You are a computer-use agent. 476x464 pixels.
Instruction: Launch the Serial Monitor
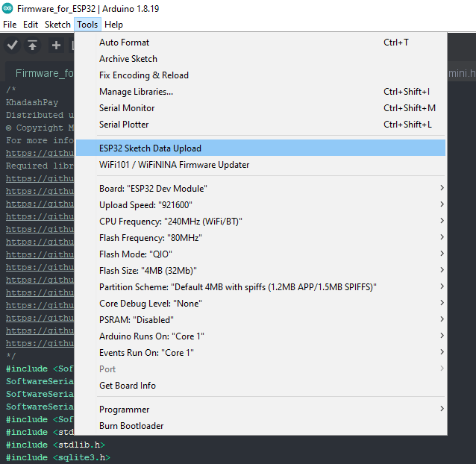coord(260,108)
